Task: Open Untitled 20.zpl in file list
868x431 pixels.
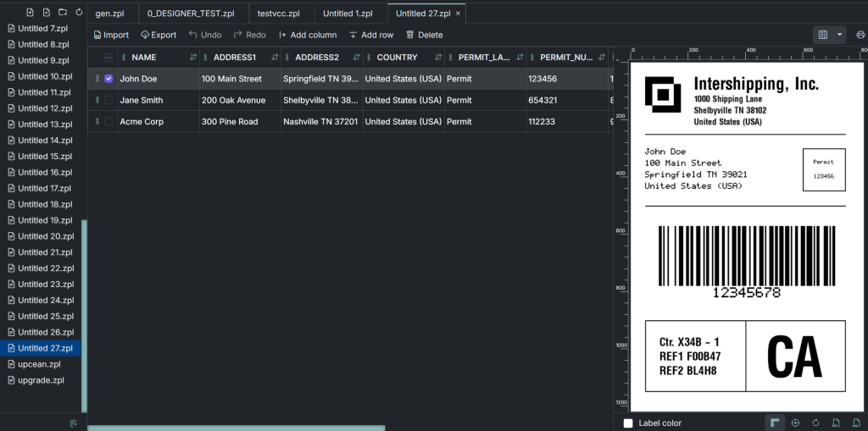Action: (41, 236)
